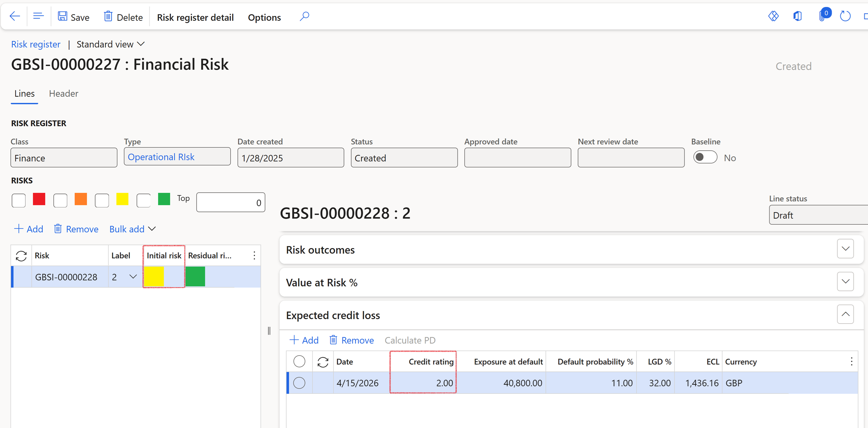868x428 pixels.
Task: Open the Options menu
Action: pyautogui.click(x=264, y=17)
